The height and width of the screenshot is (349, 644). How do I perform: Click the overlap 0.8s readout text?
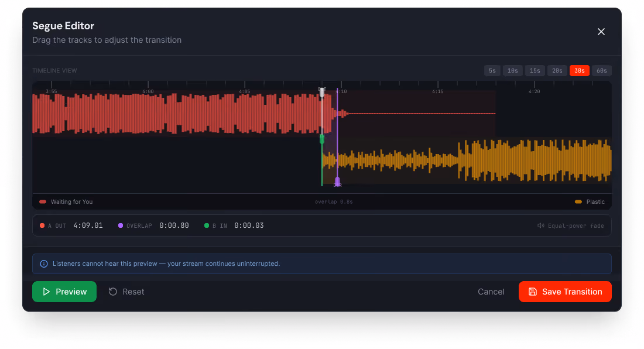(x=334, y=201)
